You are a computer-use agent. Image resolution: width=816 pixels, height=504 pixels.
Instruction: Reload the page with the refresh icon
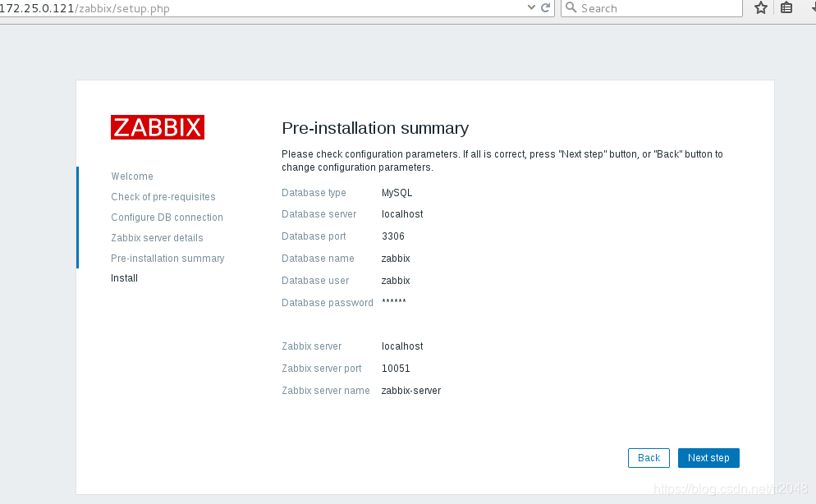tap(545, 8)
